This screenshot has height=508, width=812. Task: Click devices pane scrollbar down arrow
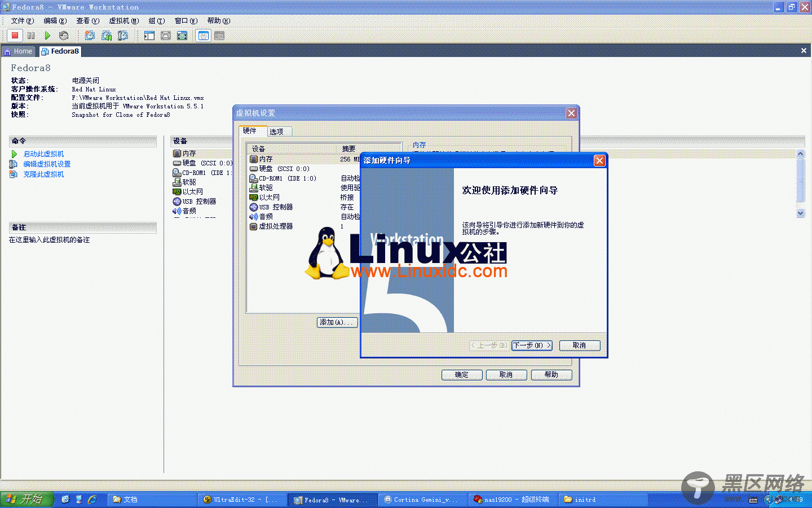[x=800, y=213]
